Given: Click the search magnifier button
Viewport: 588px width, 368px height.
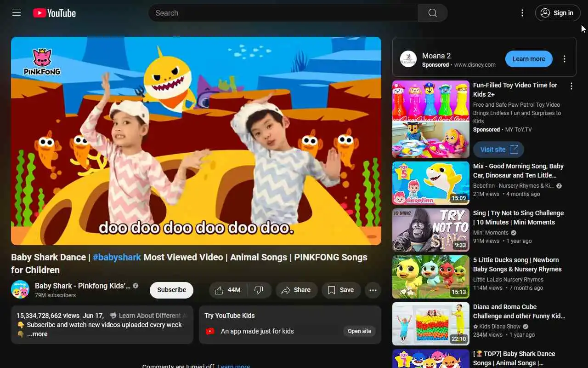Looking at the screenshot, I should [433, 13].
